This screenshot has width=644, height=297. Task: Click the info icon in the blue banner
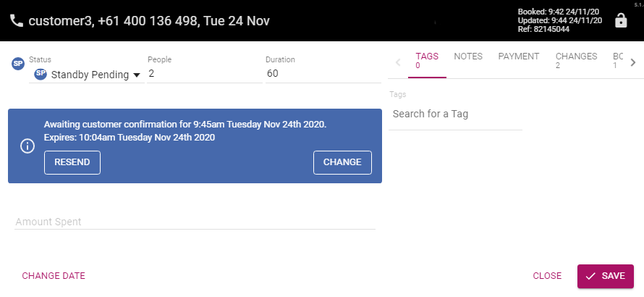(27, 146)
